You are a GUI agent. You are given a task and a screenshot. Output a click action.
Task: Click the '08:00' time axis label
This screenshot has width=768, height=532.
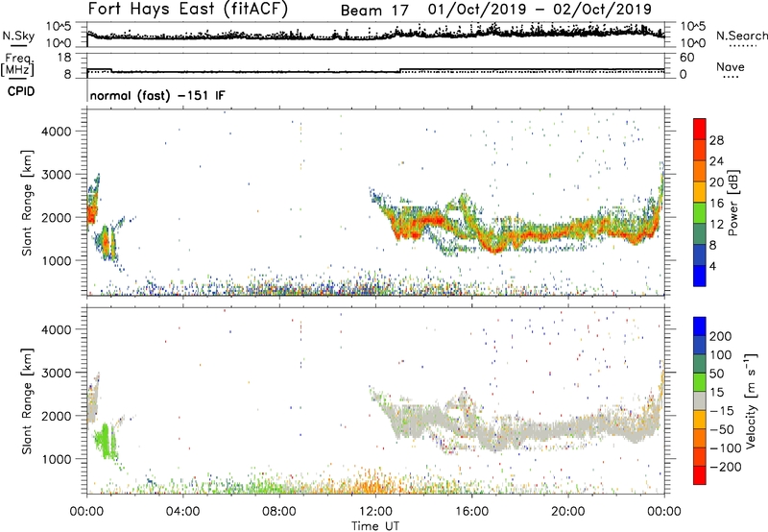point(279,512)
